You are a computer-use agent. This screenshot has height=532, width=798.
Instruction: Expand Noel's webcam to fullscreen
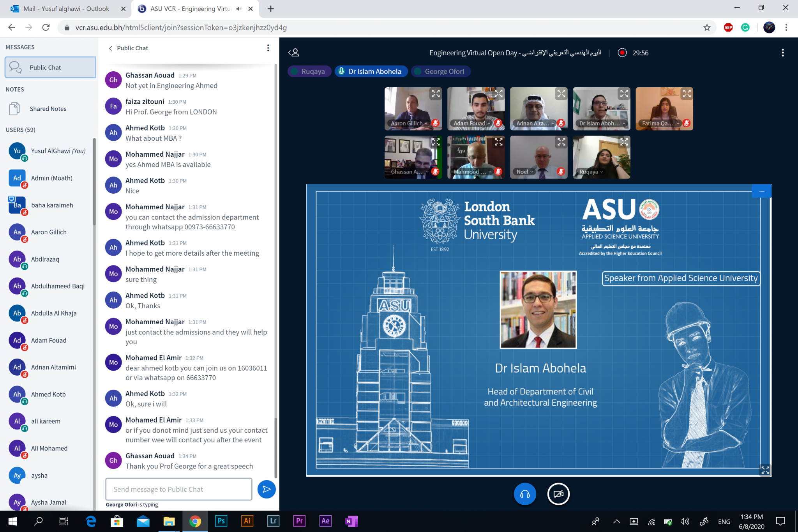[561, 142]
